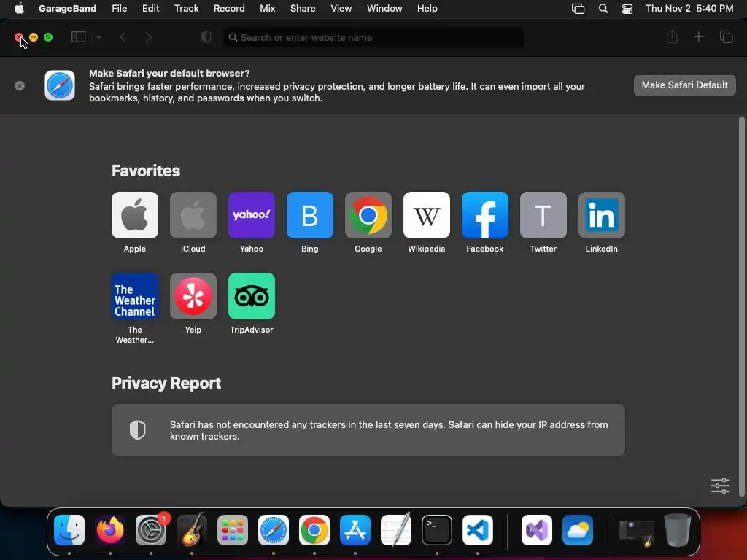The width and height of the screenshot is (747, 560).
Task: Open the Facebook favorite
Action: pos(485,215)
